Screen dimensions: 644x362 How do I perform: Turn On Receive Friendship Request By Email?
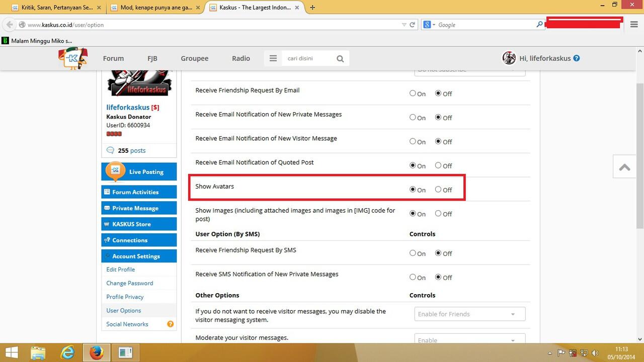(413, 93)
